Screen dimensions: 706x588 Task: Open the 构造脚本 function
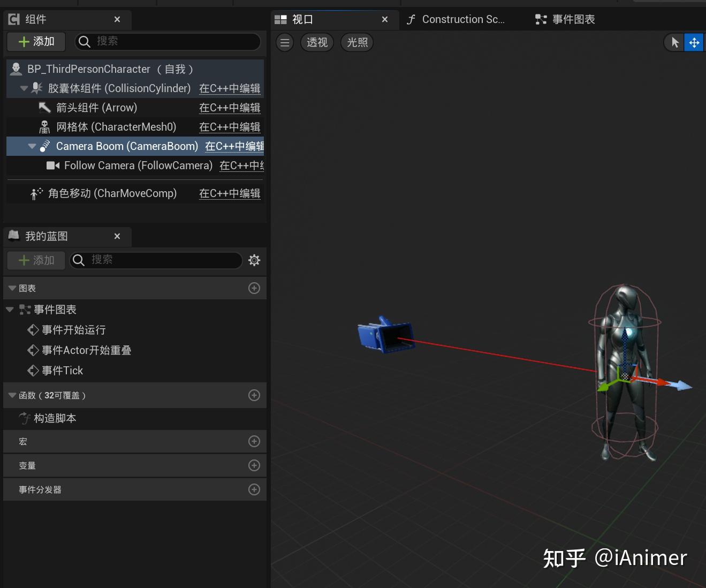pyautogui.click(x=48, y=418)
